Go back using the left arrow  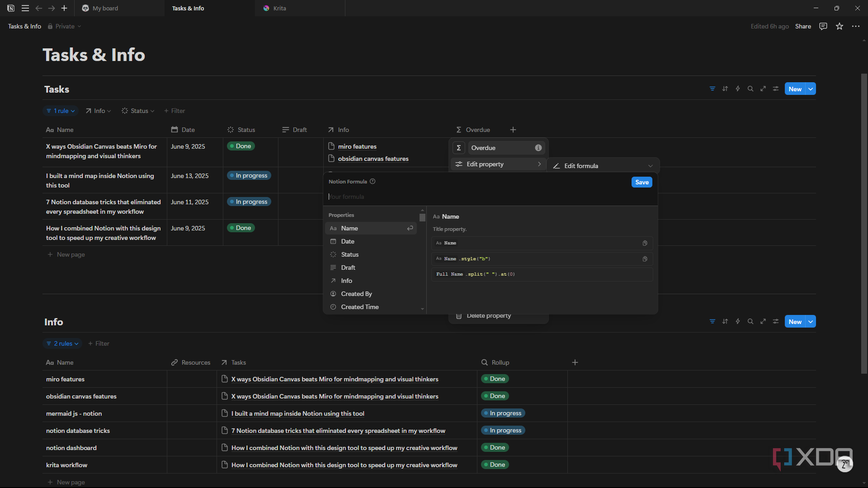pos(39,8)
